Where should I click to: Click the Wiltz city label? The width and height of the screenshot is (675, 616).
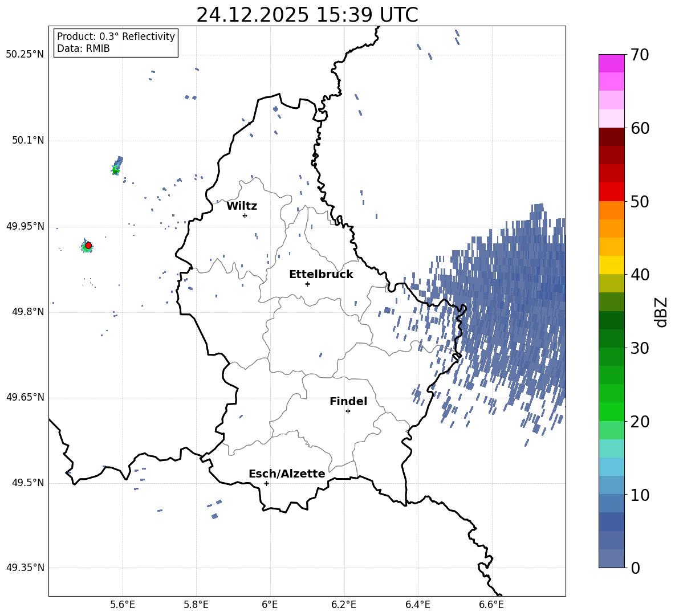point(242,206)
